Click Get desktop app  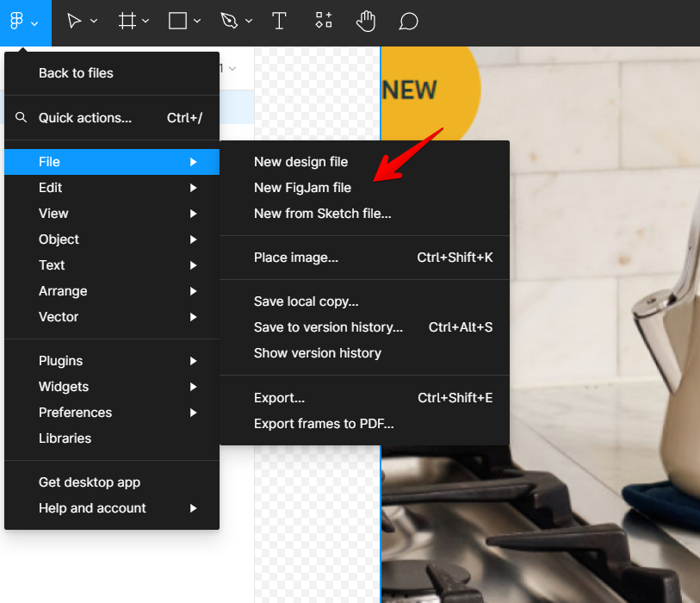pos(90,482)
